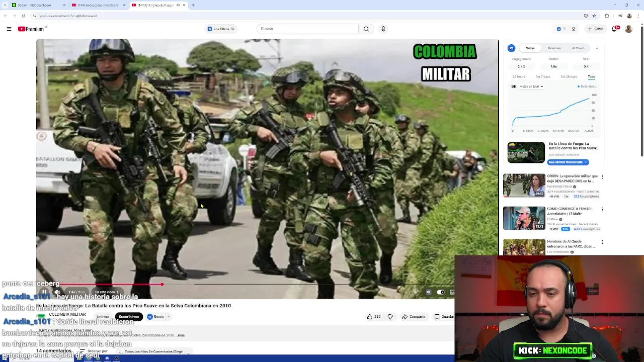Mute the video volume
Viewport: 644px width, 362px height.
click(57, 292)
